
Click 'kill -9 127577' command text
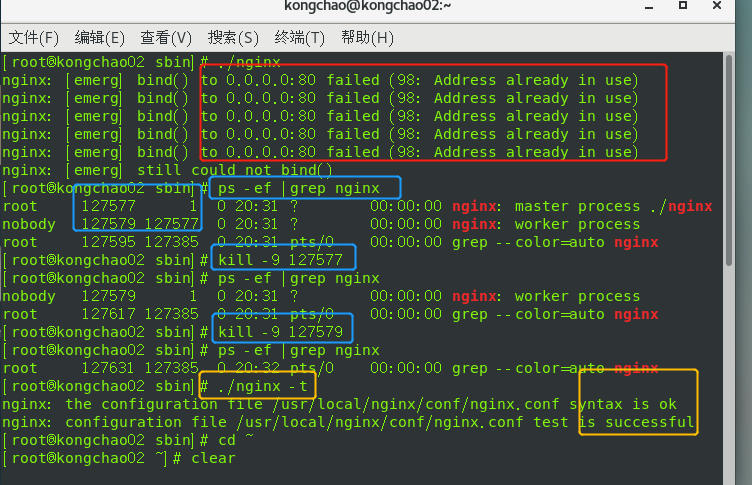tap(281, 260)
